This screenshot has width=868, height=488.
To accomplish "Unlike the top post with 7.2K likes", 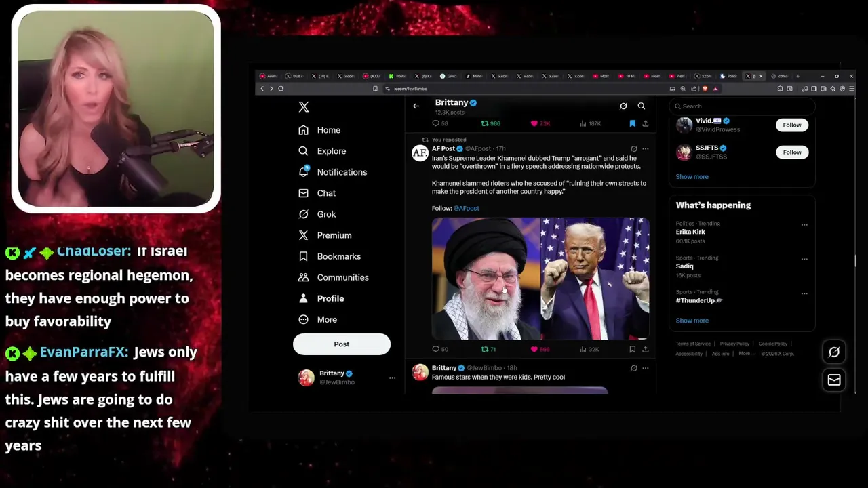I will coord(540,123).
